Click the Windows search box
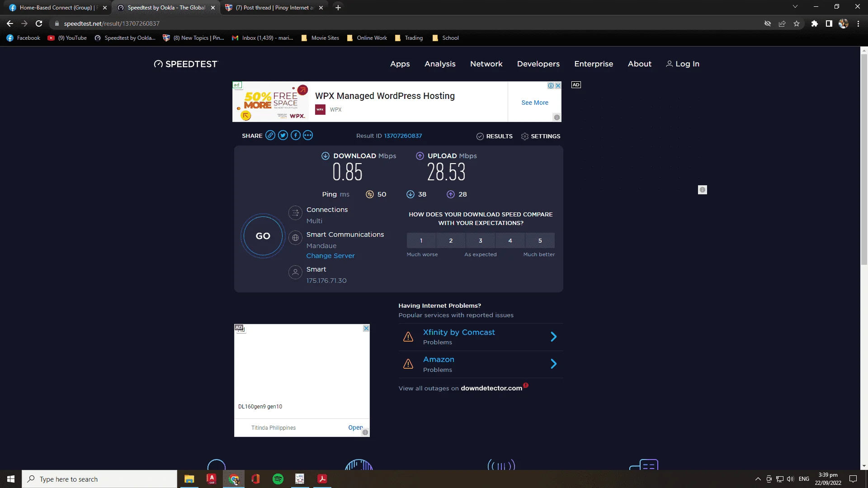Image resolution: width=868 pixels, height=488 pixels. tap(99, 479)
